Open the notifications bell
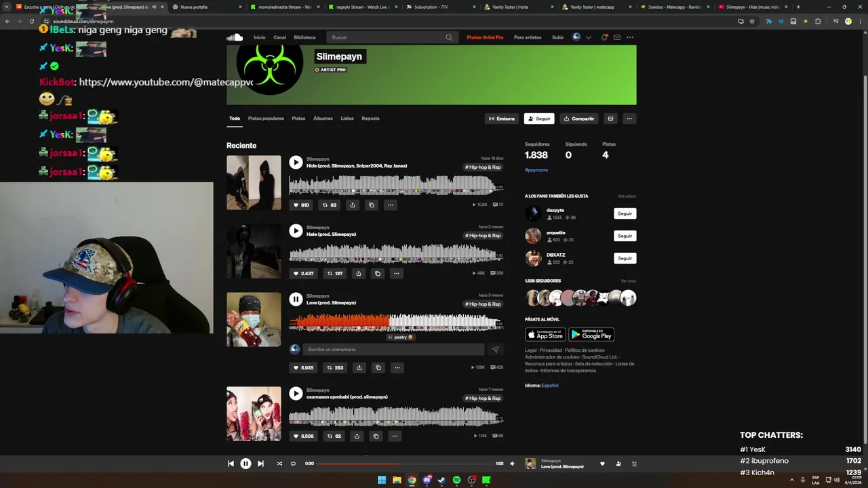The width and height of the screenshot is (868, 488). pos(604,37)
